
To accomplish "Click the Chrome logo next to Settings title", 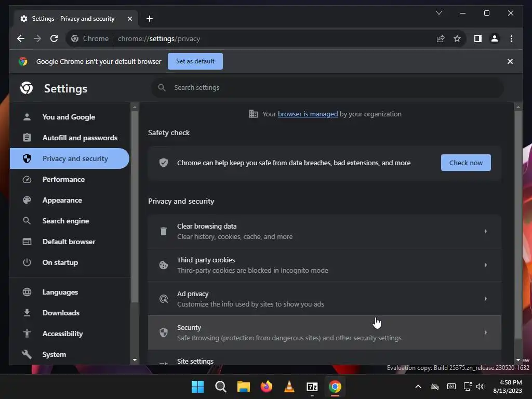I will (x=26, y=88).
